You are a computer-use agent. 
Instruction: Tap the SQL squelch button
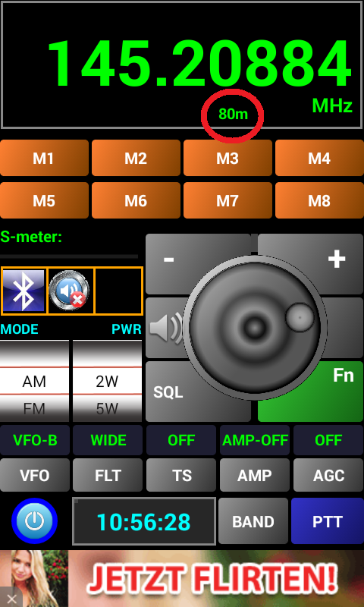pyautogui.click(x=168, y=392)
